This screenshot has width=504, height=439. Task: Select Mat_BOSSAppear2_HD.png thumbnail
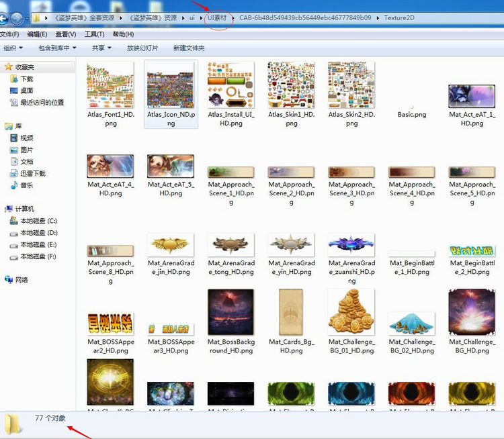[110, 324]
